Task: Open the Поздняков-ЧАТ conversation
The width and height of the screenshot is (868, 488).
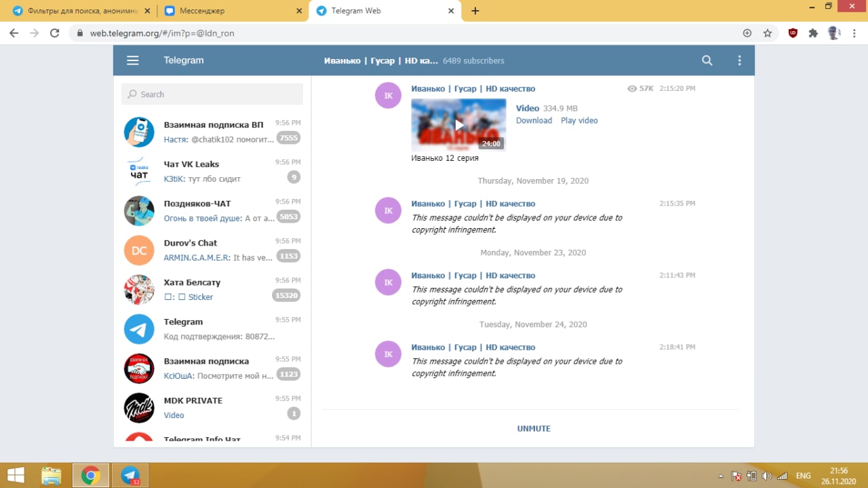Action: coord(212,210)
